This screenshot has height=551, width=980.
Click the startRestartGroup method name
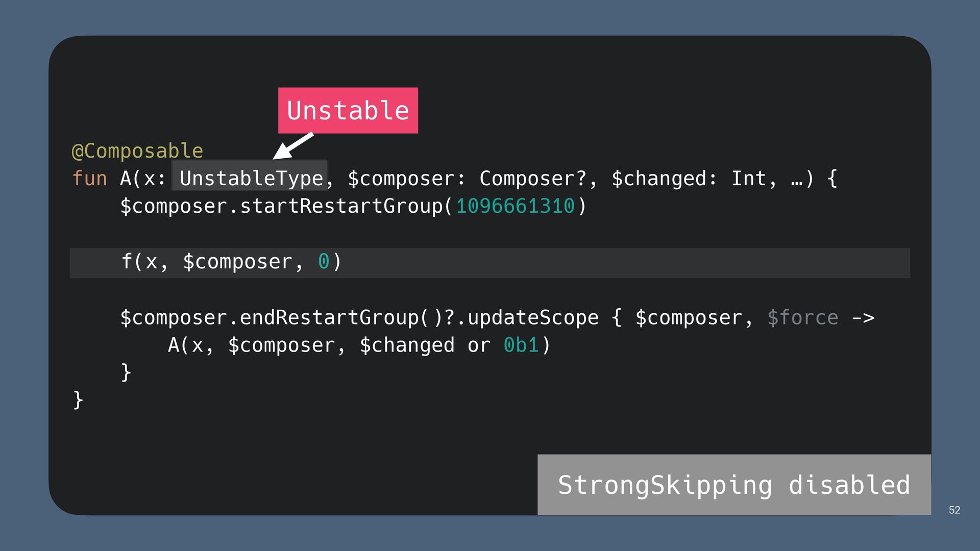pos(341,206)
